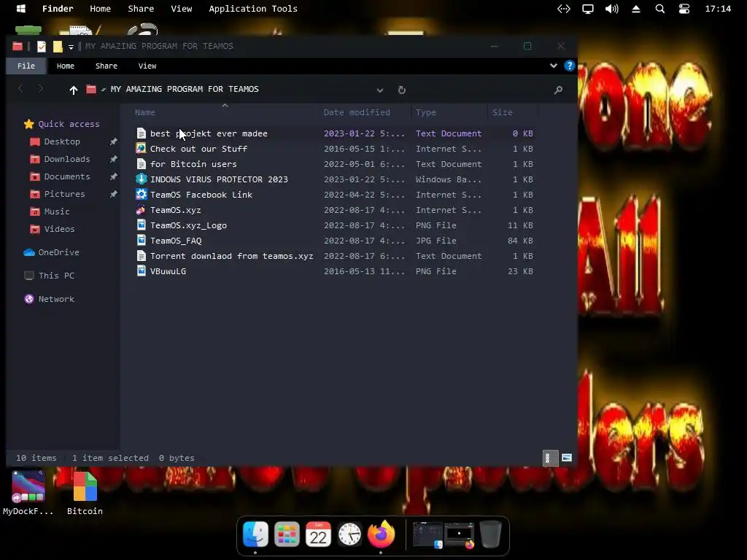Switch to the View ribbon tab

(x=147, y=66)
